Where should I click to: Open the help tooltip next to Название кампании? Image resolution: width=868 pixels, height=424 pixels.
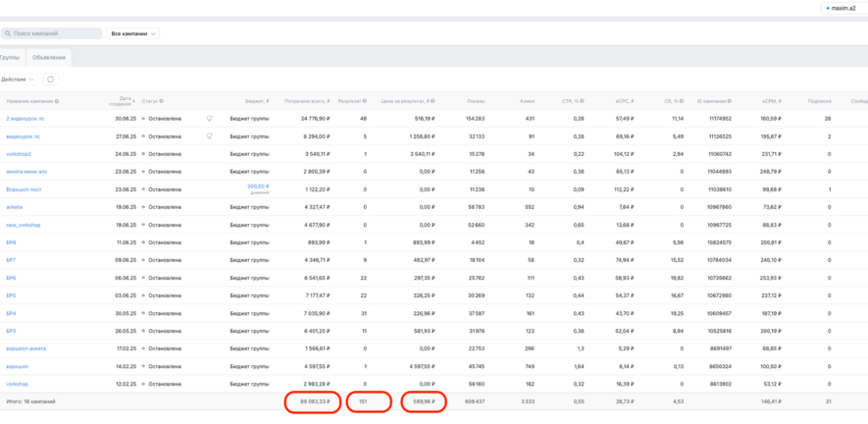57,101
